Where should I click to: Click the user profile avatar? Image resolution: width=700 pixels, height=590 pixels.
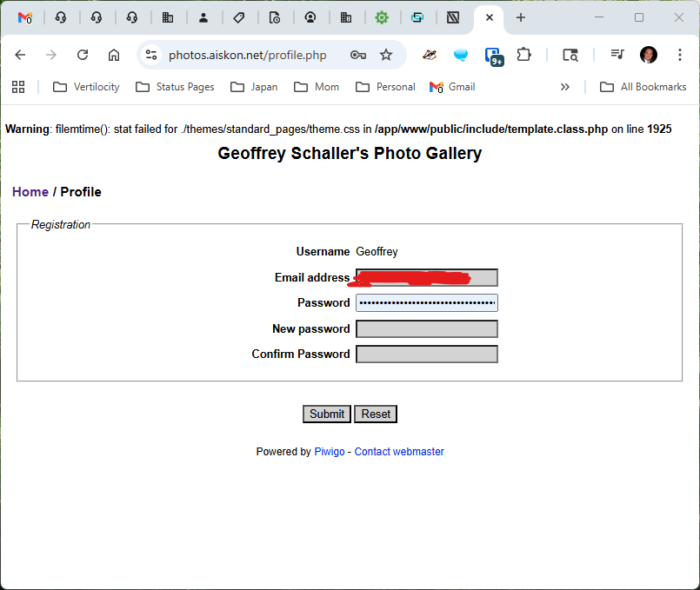click(649, 55)
